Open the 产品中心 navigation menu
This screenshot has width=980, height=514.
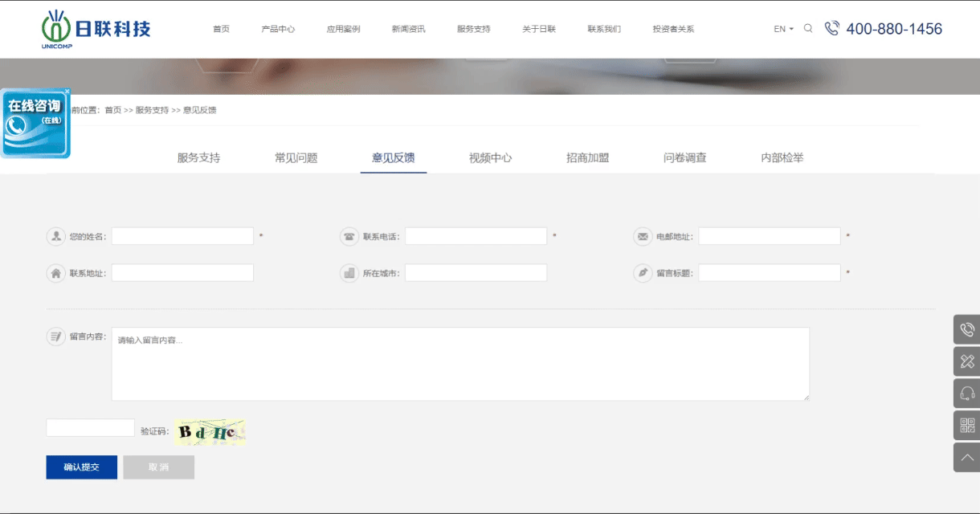pos(278,29)
